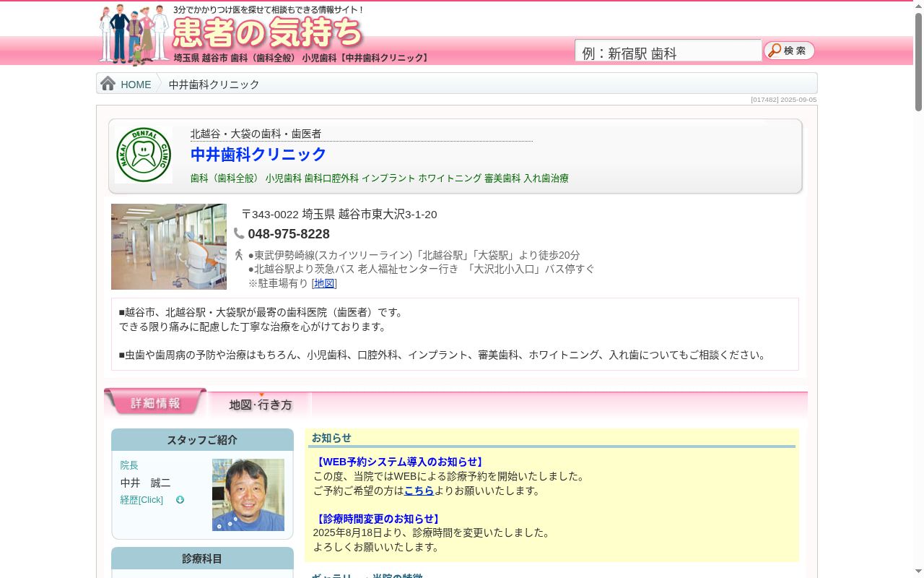Open the 地図 map link in brackets
This screenshot has height=578, width=924.
324,283
